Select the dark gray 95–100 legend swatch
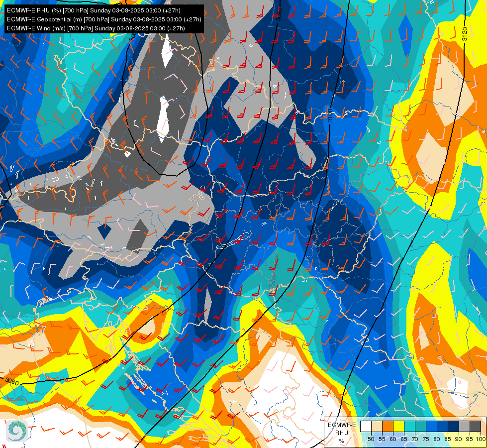487x448 pixels. [x=476, y=426]
